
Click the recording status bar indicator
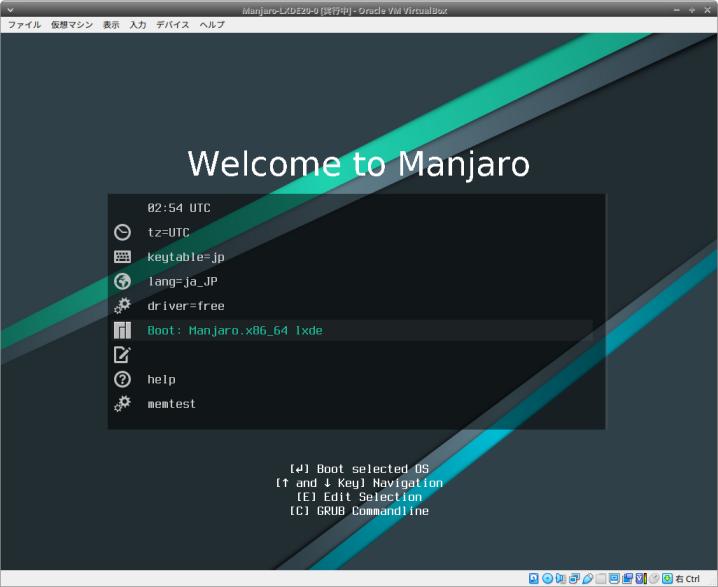click(628, 578)
